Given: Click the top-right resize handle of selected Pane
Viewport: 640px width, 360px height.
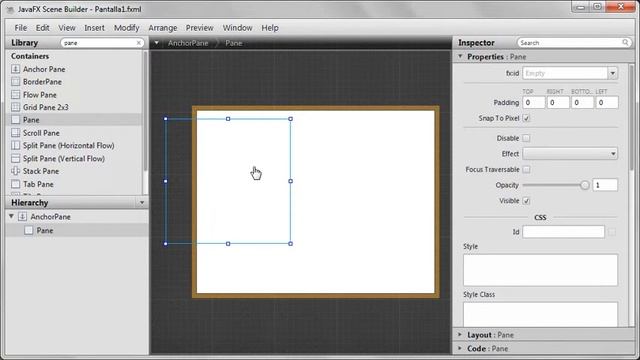Looking at the screenshot, I should point(291,119).
